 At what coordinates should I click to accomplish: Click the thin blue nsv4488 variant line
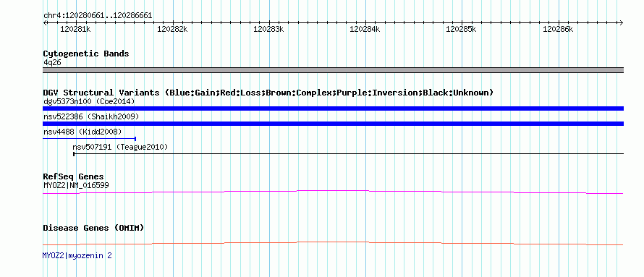tap(89, 139)
